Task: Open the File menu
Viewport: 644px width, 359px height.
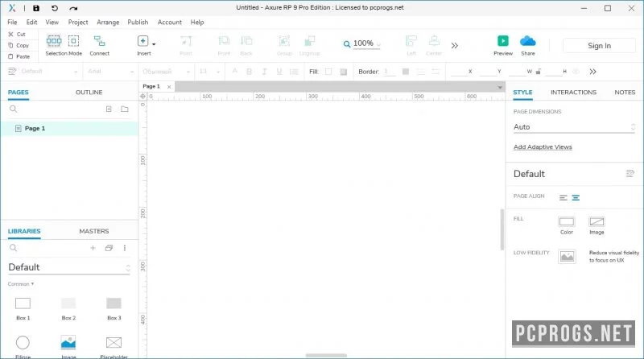Action: [x=12, y=23]
